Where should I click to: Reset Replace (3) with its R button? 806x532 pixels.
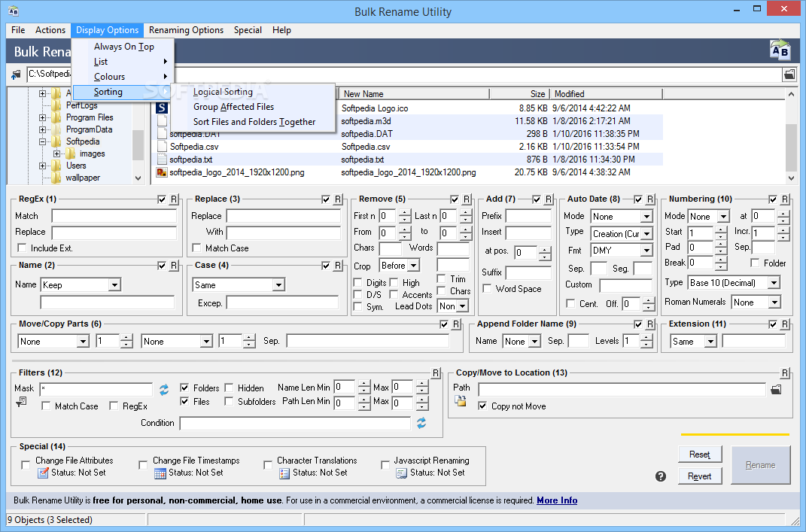338,199
